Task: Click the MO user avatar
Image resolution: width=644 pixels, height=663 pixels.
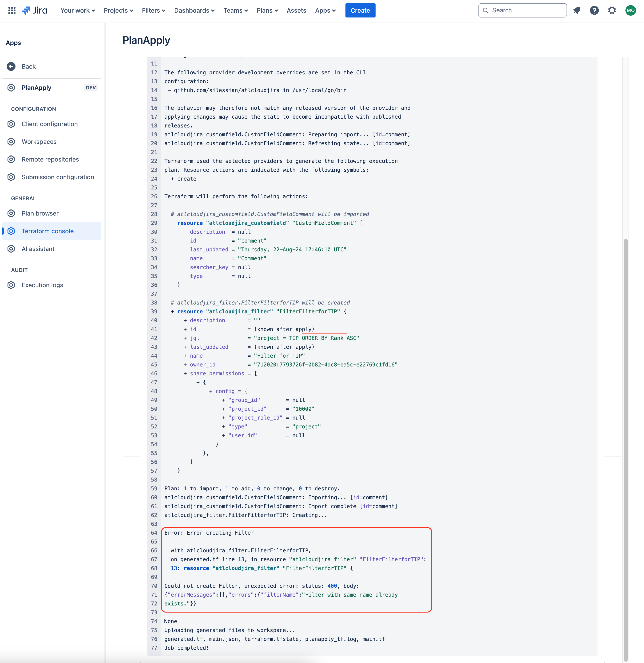Action: [631, 10]
